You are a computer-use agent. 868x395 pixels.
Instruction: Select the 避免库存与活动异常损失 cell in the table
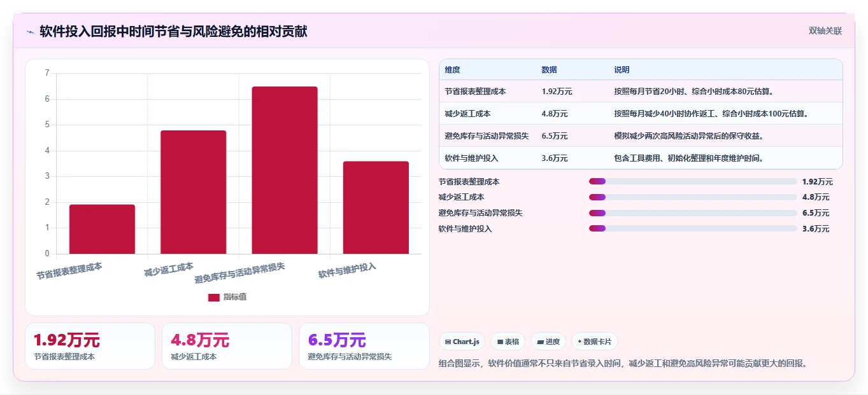487,136
